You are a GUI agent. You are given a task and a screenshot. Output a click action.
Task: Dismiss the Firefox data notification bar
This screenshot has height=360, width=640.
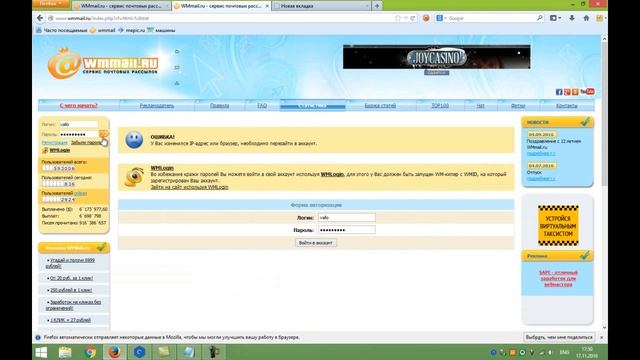601,338
